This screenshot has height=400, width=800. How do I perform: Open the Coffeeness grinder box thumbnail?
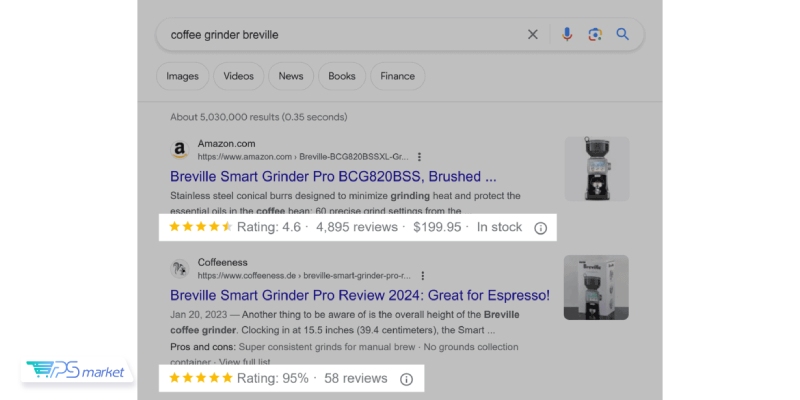[x=596, y=287]
